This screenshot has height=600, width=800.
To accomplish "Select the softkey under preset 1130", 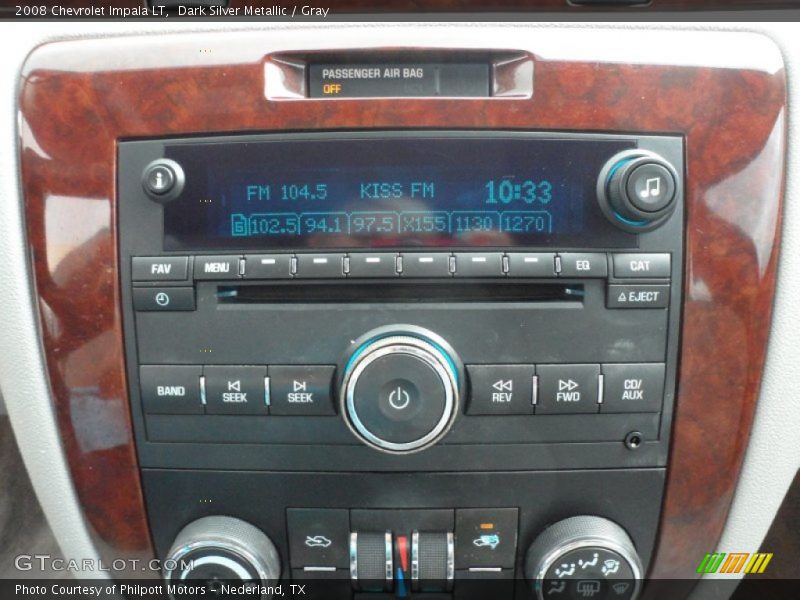I will 479,265.
